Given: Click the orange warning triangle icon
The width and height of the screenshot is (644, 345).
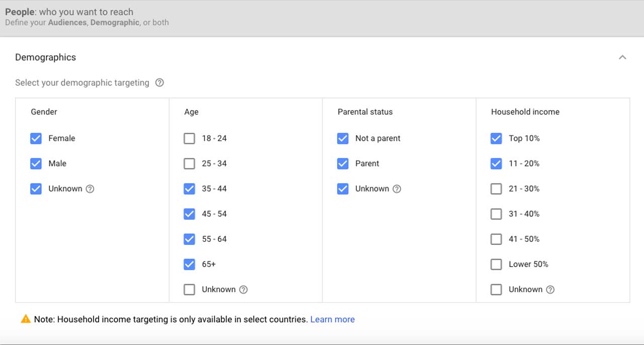Looking at the screenshot, I should coord(26,319).
